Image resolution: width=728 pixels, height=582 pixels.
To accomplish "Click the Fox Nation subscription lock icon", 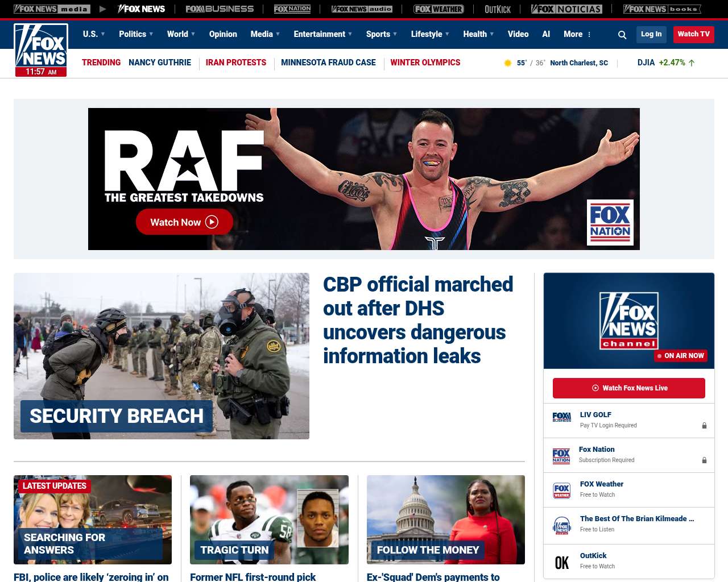I will pos(704,460).
